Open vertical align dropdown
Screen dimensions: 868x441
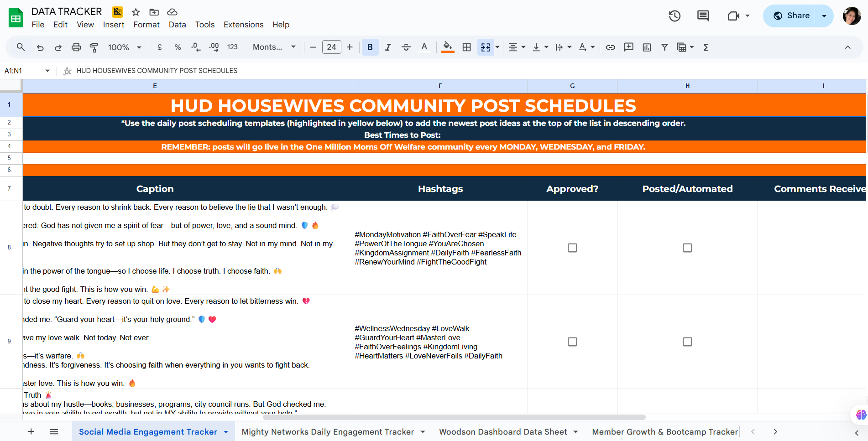[x=540, y=47]
